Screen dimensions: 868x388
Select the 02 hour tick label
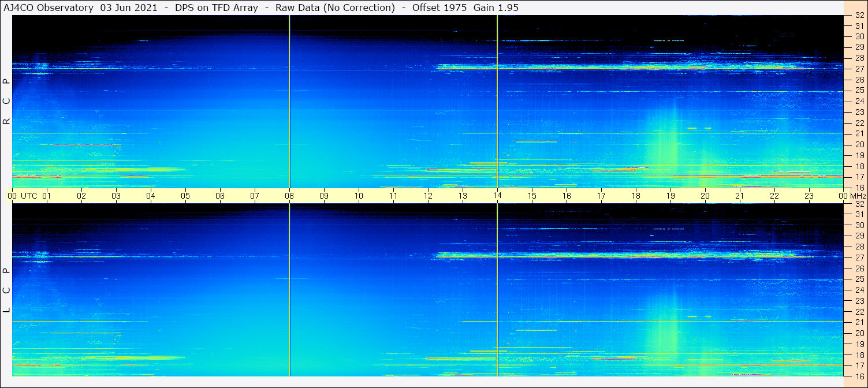click(81, 196)
